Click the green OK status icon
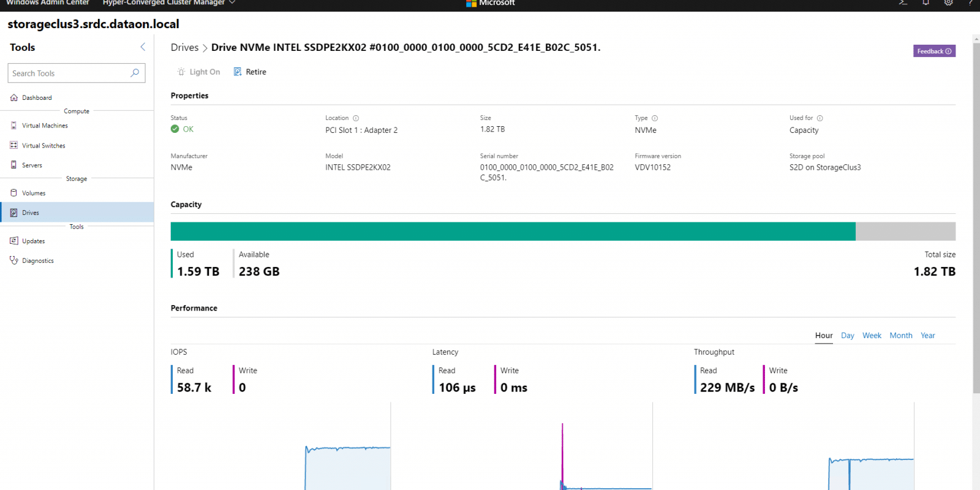This screenshot has width=980, height=490. pyautogui.click(x=175, y=129)
